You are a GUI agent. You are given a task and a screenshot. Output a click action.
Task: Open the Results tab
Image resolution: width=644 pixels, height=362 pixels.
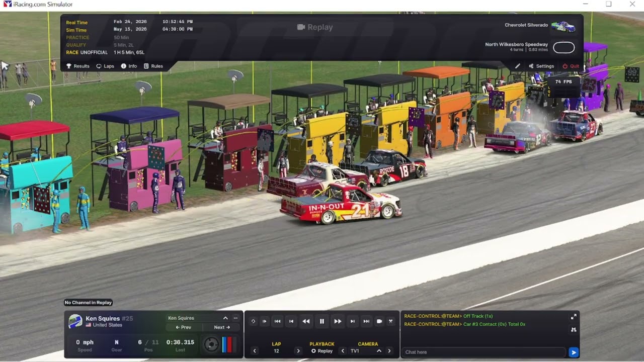tap(78, 66)
